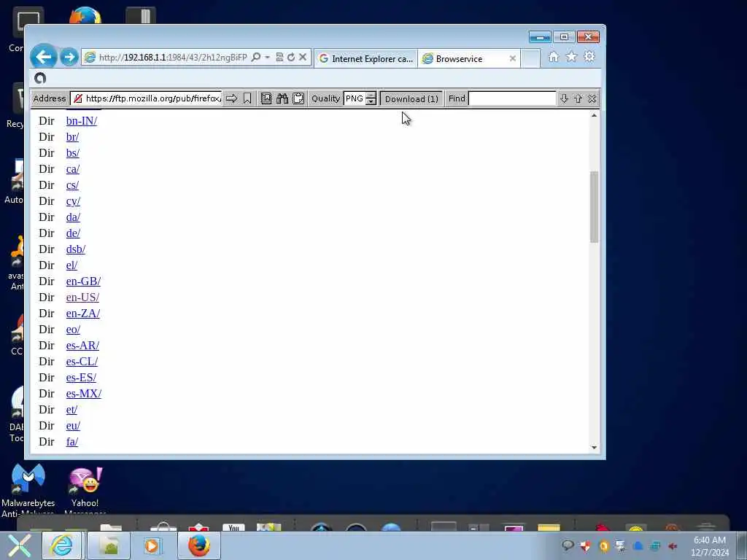Open the IE Home icon

click(x=554, y=57)
